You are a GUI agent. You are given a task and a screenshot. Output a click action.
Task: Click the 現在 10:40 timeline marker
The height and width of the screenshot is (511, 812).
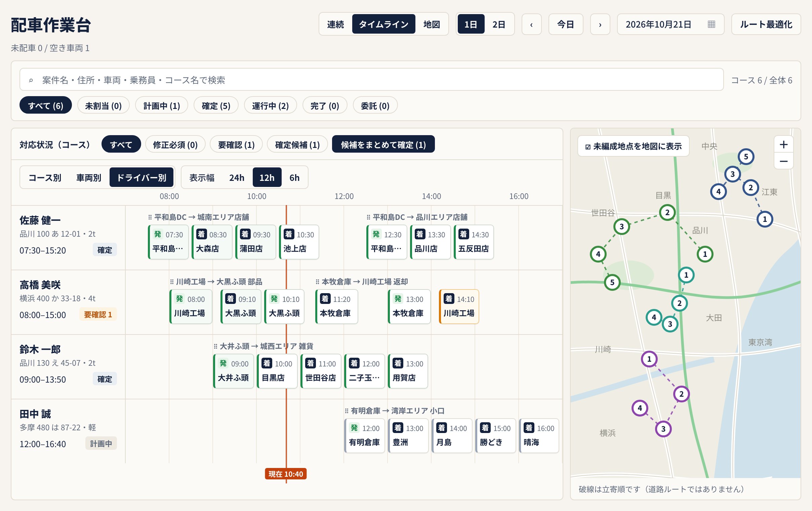tap(286, 474)
